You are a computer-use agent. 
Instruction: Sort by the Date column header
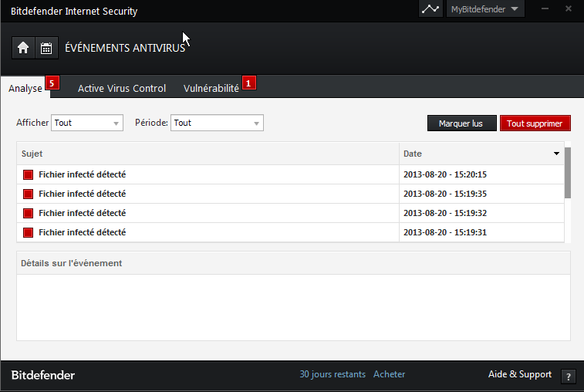pos(482,154)
